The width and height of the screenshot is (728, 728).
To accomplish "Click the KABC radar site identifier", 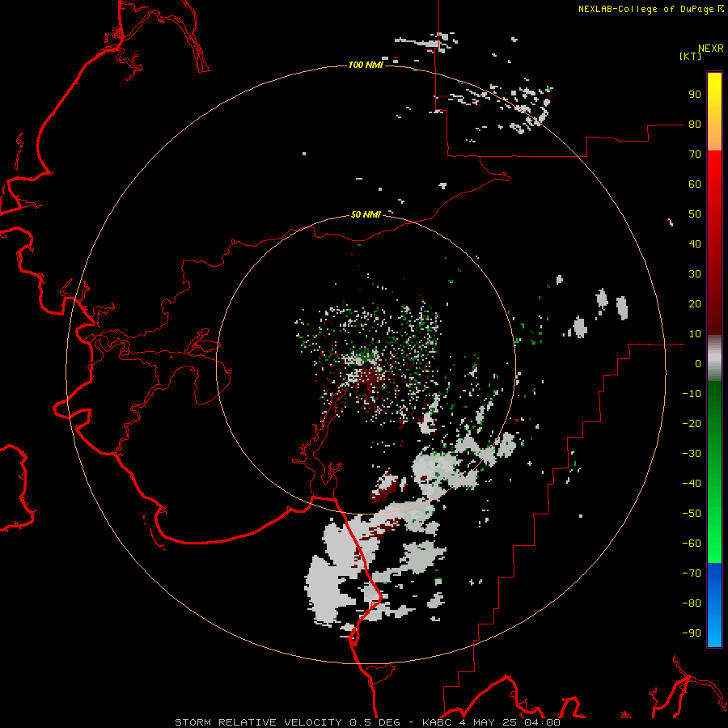I will 435,722.
